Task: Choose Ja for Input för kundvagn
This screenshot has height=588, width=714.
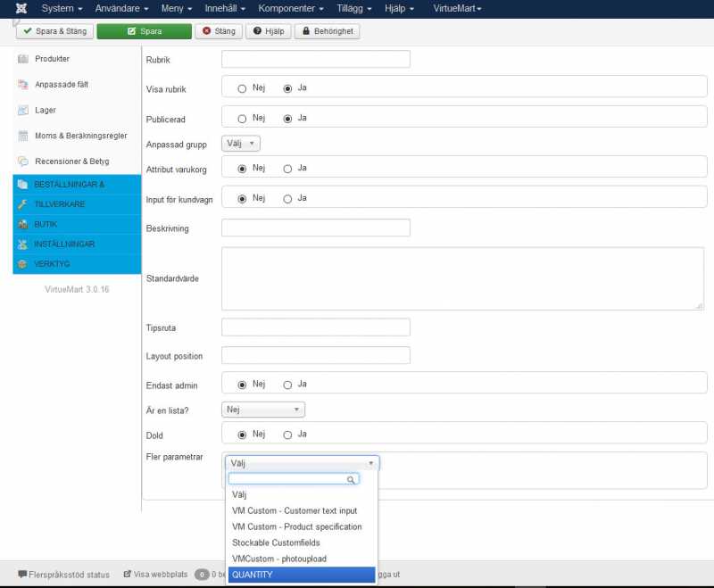Action: coord(287,198)
